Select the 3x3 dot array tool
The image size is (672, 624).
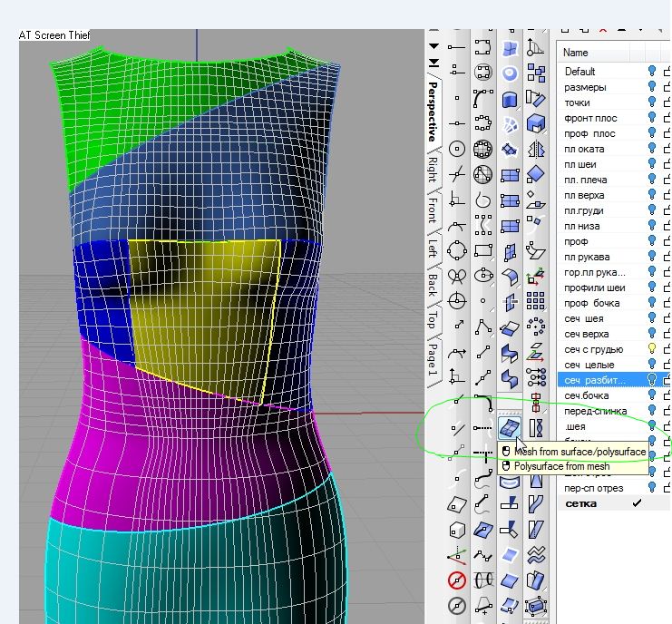536,300
